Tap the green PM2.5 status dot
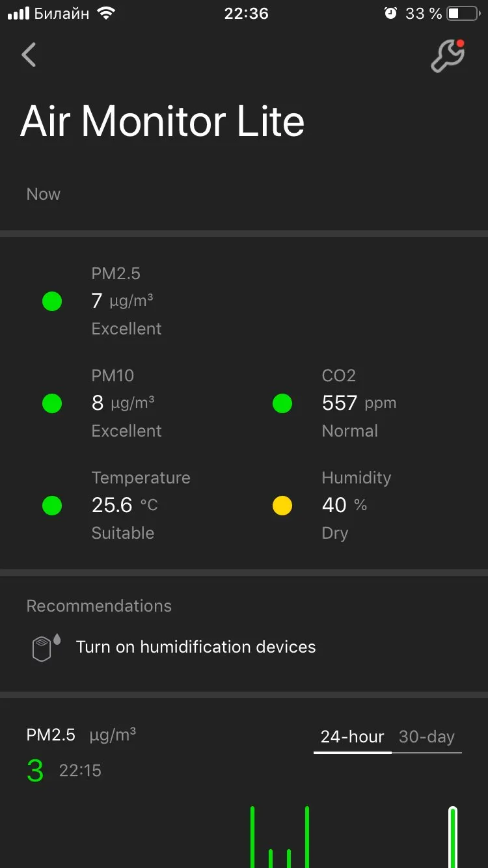 pyautogui.click(x=52, y=301)
